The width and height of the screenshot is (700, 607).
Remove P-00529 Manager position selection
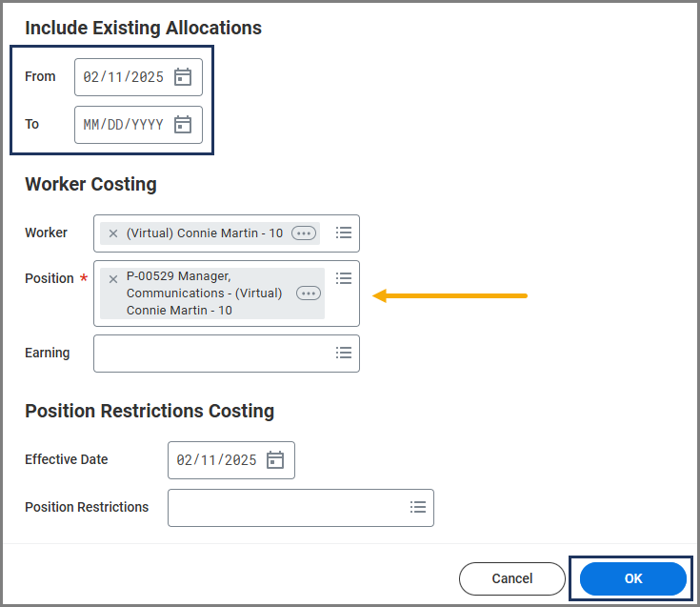113,279
